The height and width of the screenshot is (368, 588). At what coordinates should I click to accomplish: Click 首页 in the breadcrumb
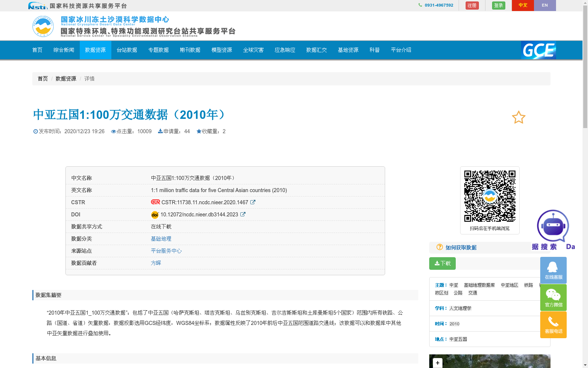pos(43,79)
